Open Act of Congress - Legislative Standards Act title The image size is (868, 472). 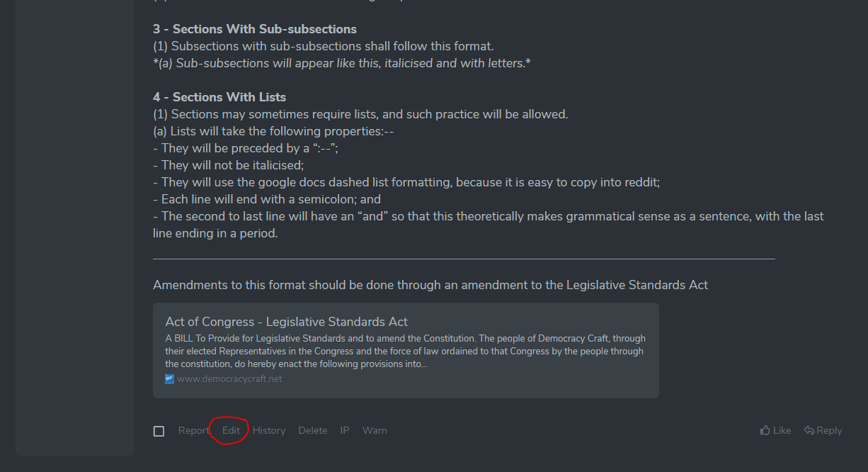tap(287, 322)
